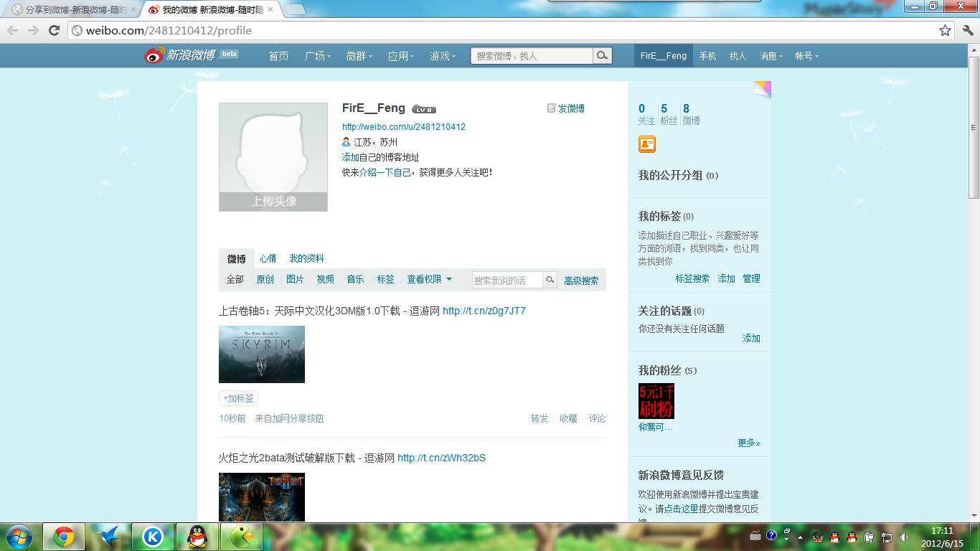Click the 标签搜索 link
This screenshot has height=551, width=980.
point(692,278)
